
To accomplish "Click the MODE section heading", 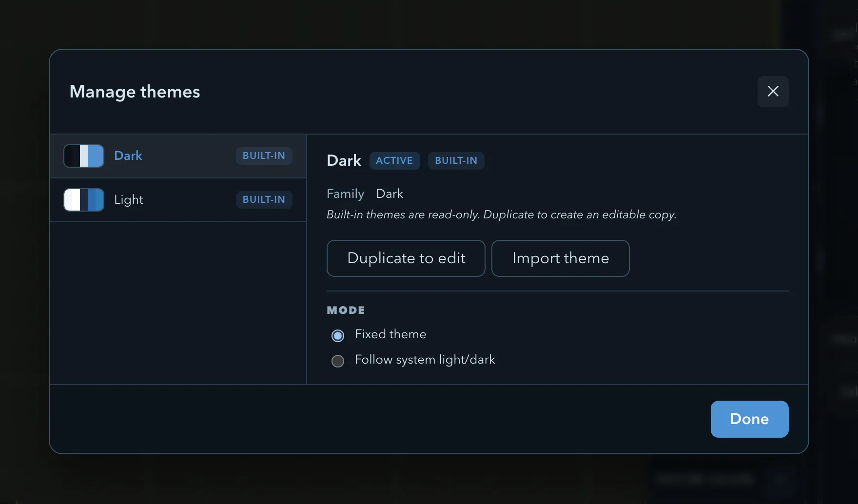I will tap(346, 310).
